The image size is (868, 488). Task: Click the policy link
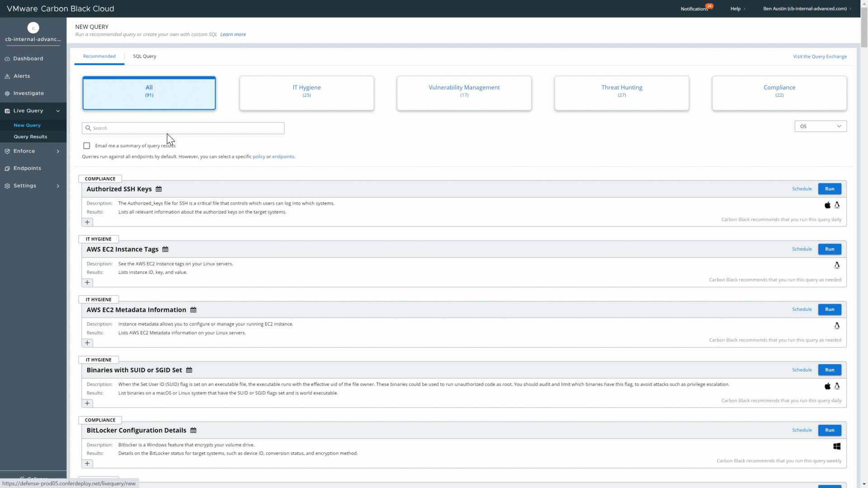click(x=259, y=157)
